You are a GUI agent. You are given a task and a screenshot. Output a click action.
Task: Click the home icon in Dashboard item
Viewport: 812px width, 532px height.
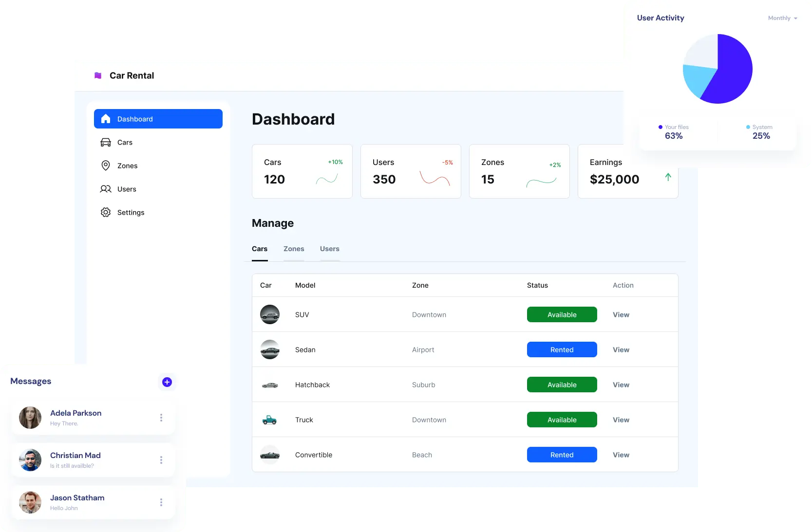pos(106,119)
